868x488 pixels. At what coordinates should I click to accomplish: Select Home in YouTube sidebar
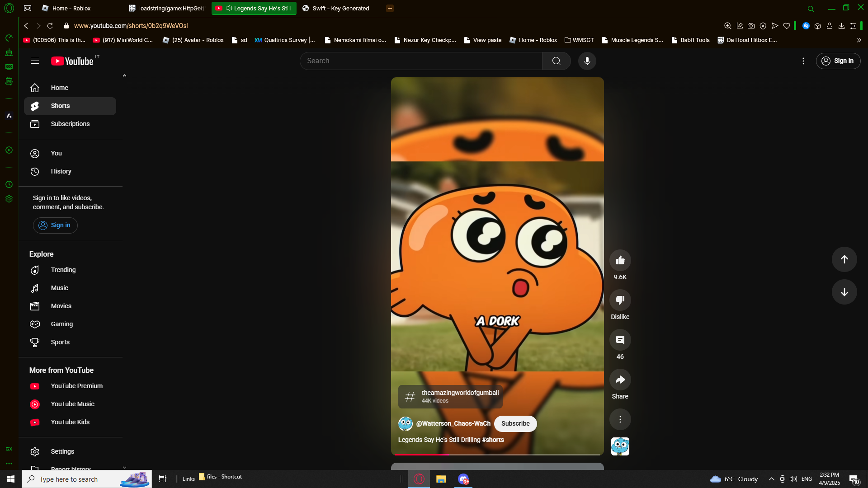click(70, 88)
